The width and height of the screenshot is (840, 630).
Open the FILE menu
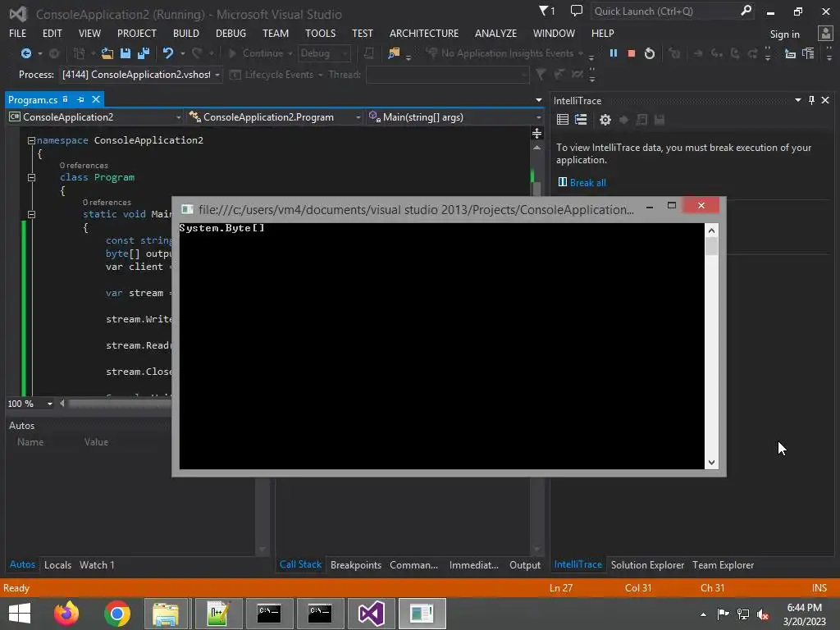(x=18, y=33)
